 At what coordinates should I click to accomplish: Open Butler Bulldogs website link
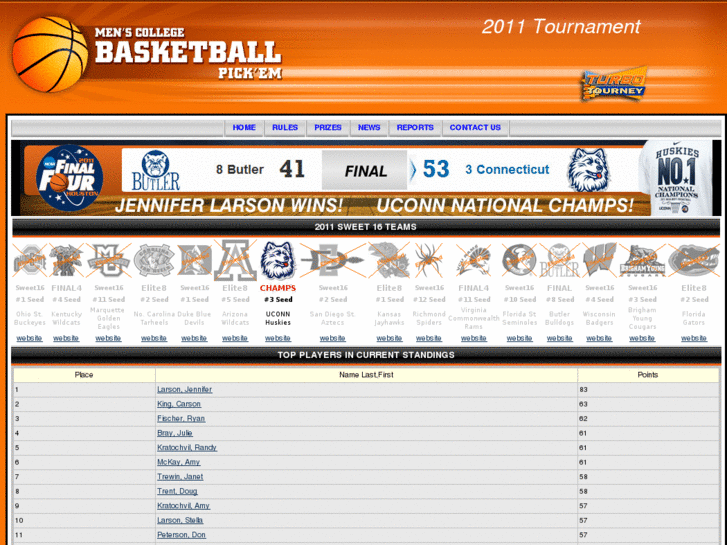point(559,338)
